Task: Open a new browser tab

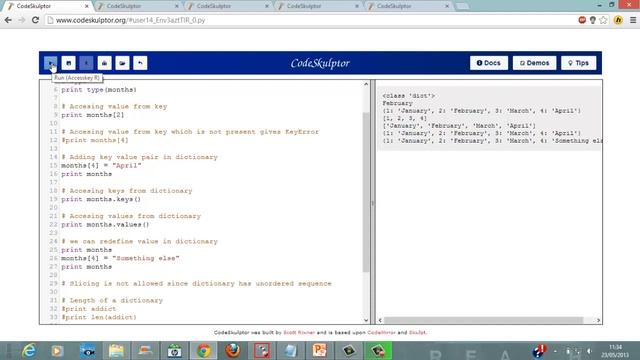Action: [462, 6]
